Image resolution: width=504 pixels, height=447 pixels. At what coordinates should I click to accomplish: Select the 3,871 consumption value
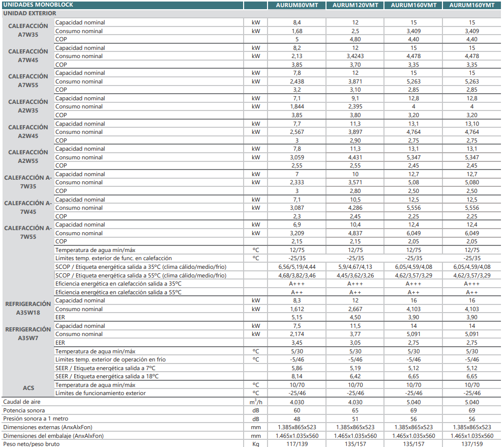pos(355,81)
